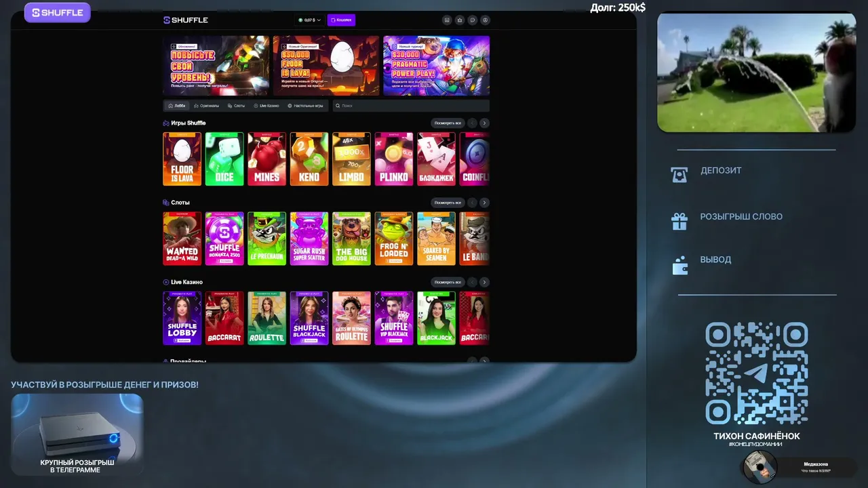Switch to the Оригиналы tab
Image resolution: width=868 pixels, height=488 pixels.
[x=206, y=106]
